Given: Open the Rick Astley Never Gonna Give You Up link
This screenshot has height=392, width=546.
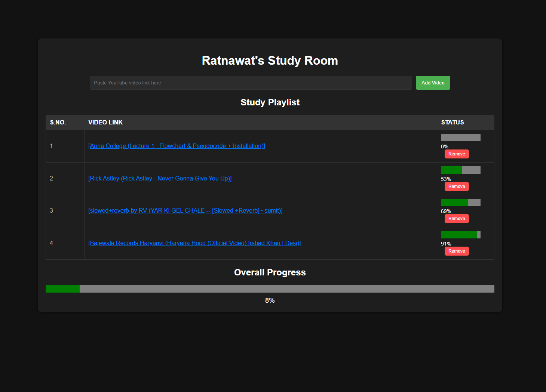Looking at the screenshot, I should pyautogui.click(x=160, y=179).
